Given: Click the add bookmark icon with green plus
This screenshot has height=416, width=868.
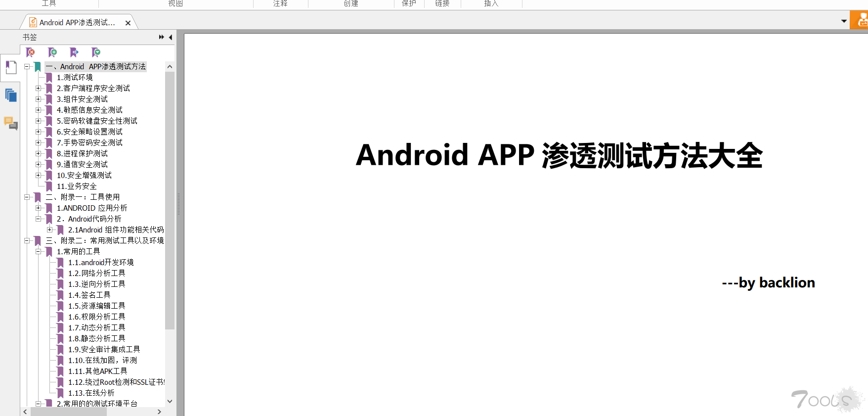Looking at the screenshot, I should tap(52, 52).
